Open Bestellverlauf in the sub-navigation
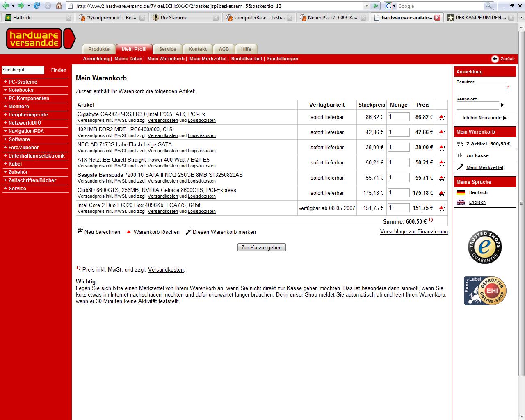The height and width of the screenshot is (420, 525). pos(247,59)
